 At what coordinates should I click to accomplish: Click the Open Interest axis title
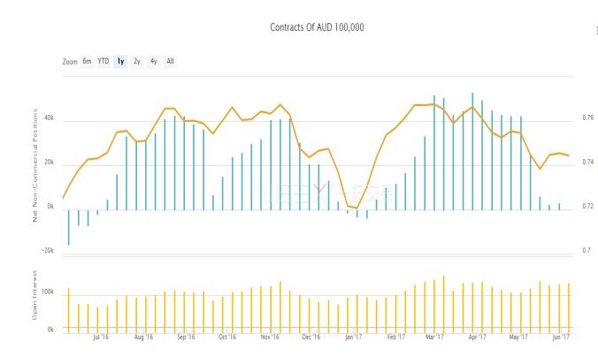36,299
